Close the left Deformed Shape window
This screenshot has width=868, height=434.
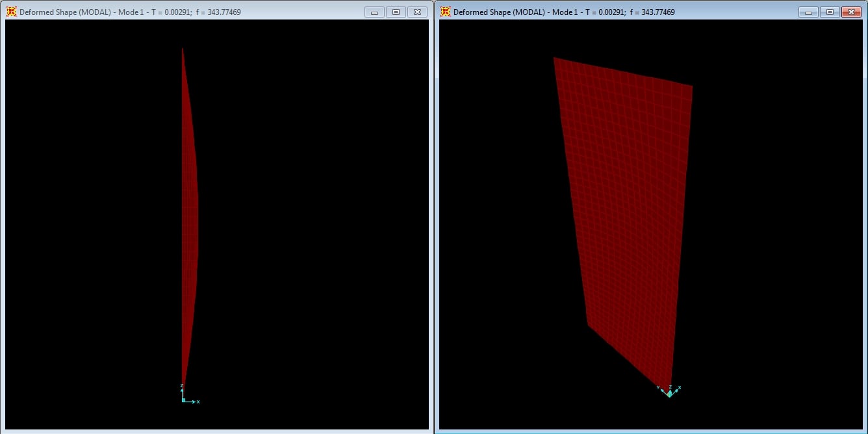tap(416, 12)
